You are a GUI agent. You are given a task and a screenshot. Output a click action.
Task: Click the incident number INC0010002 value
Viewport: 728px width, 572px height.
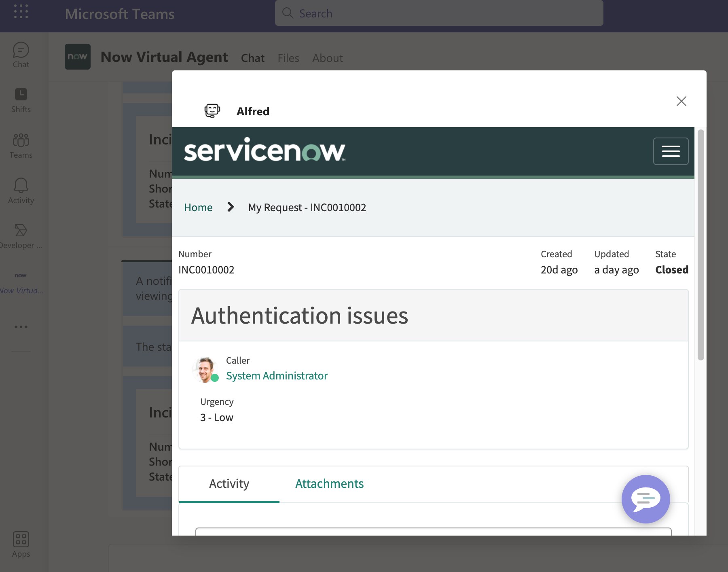[206, 270]
